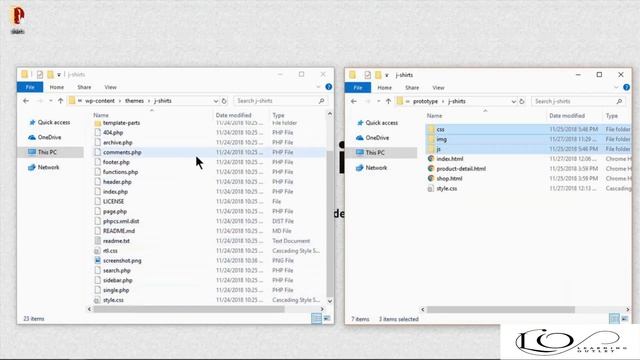Open Home tab in left window
Screen dimensions: 640x360
click(x=57, y=87)
